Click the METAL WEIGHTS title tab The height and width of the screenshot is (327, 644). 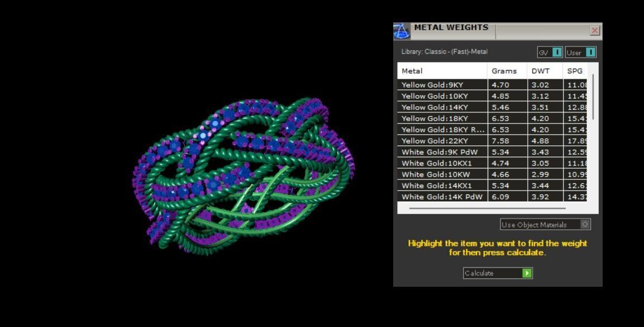pyautogui.click(x=451, y=28)
